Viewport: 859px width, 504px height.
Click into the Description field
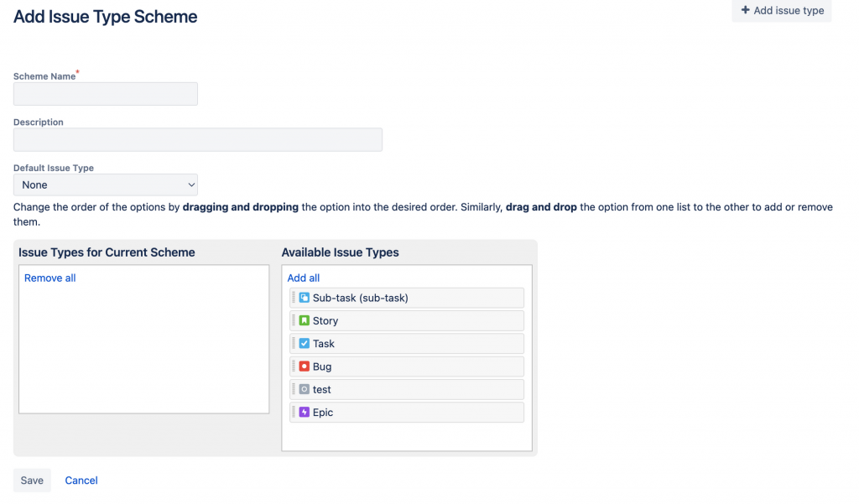click(198, 139)
